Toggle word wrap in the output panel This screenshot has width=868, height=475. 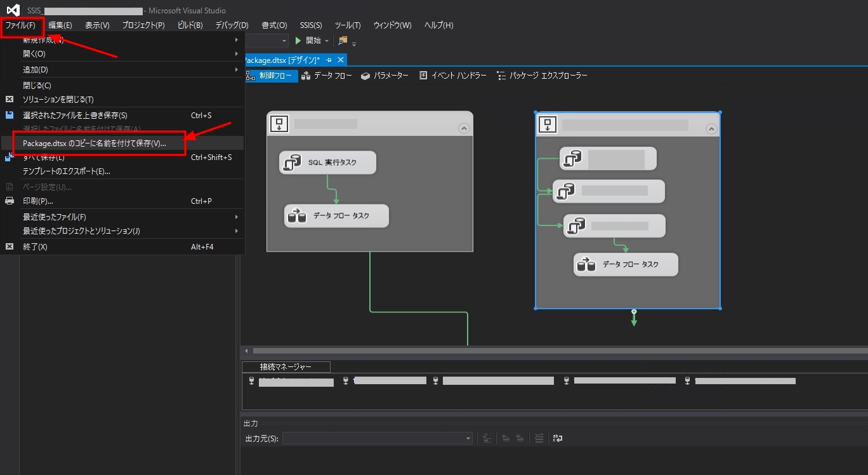(x=557, y=438)
